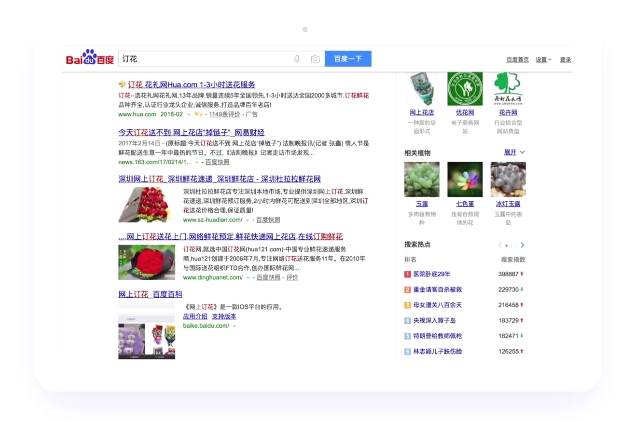Open the 支持版本 sublink
635x421 pixels.
click(224, 316)
